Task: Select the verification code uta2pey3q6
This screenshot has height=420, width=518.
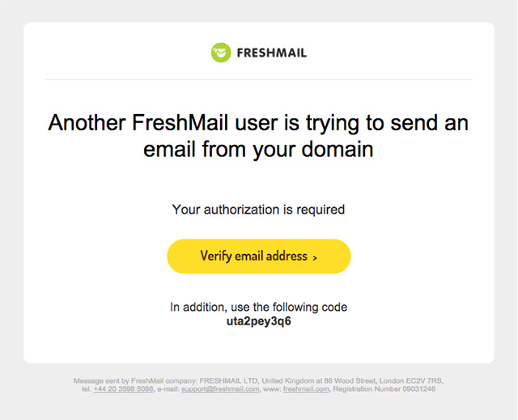Action: (259, 321)
